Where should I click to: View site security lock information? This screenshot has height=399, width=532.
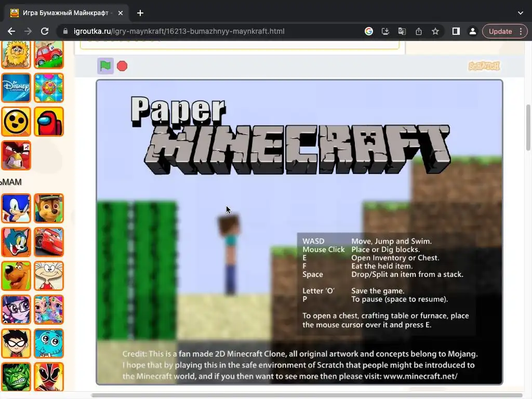tap(65, 31)
